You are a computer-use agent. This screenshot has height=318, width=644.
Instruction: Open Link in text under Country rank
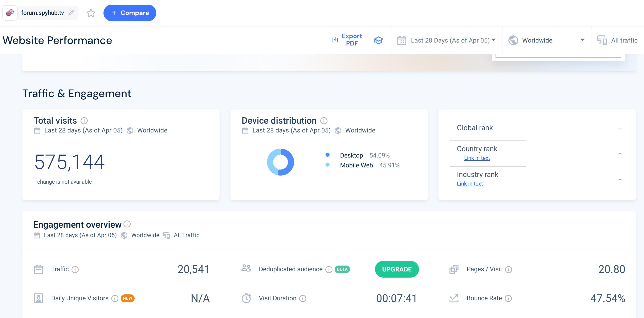tap(477, 158)
